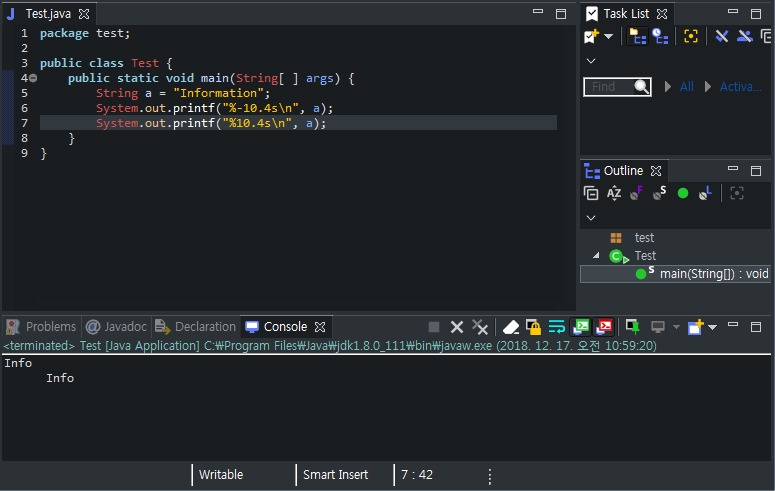775x491 pixels.
Task: Open the Open Console dropdown arrow
Action: pos(712,327)
